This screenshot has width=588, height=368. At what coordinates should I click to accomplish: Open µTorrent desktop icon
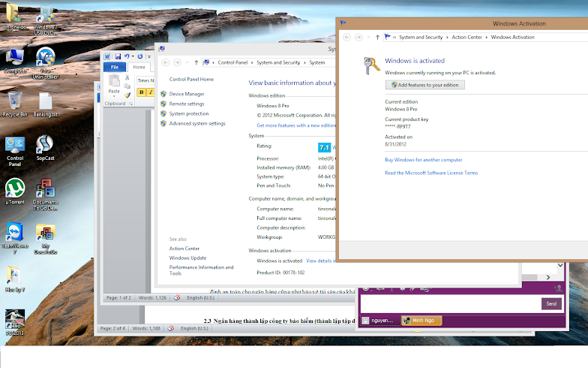pos(15,192)
